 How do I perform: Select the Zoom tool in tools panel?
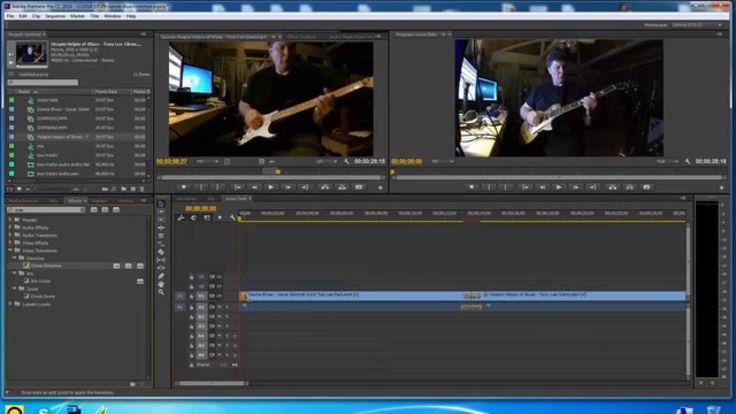tap(161, 292)
